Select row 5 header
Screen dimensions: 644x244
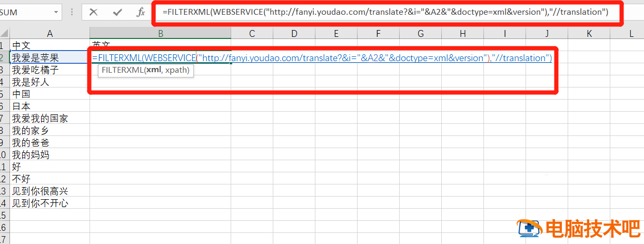(x=5, y=94)
